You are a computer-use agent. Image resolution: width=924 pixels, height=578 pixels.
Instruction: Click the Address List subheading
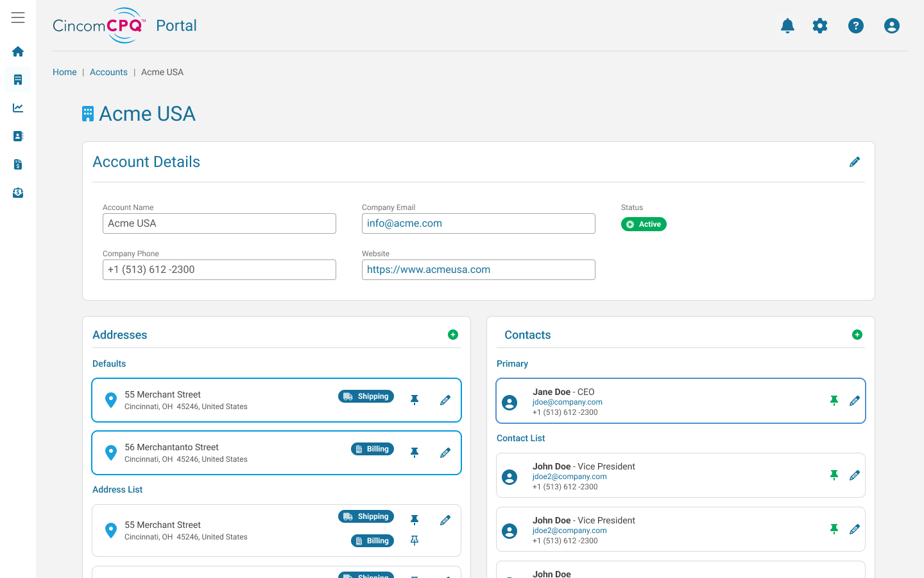(x=117, y=489)
